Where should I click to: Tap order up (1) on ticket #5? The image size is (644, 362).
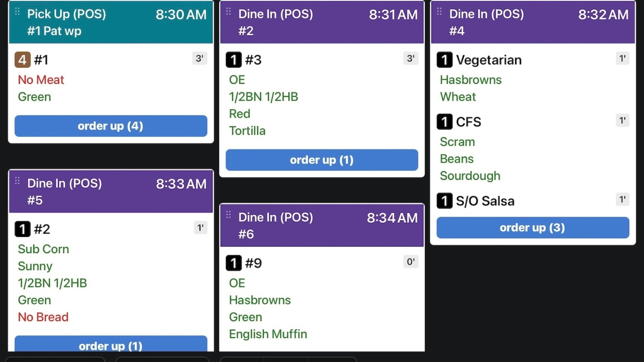(111, 345)
